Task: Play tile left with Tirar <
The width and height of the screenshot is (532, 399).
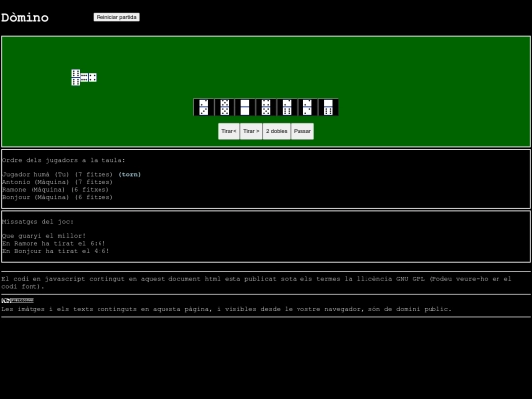Action: coord(229,131)
